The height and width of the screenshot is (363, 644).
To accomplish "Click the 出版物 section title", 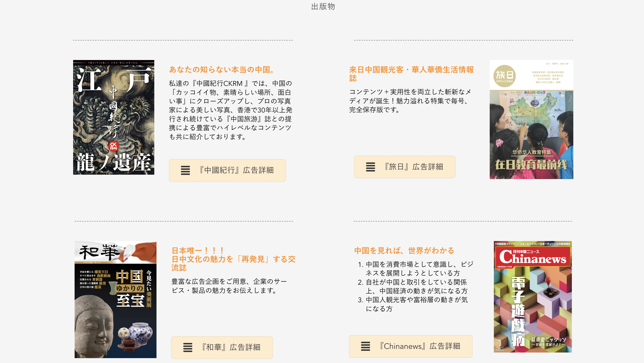I will coord(323,7).
